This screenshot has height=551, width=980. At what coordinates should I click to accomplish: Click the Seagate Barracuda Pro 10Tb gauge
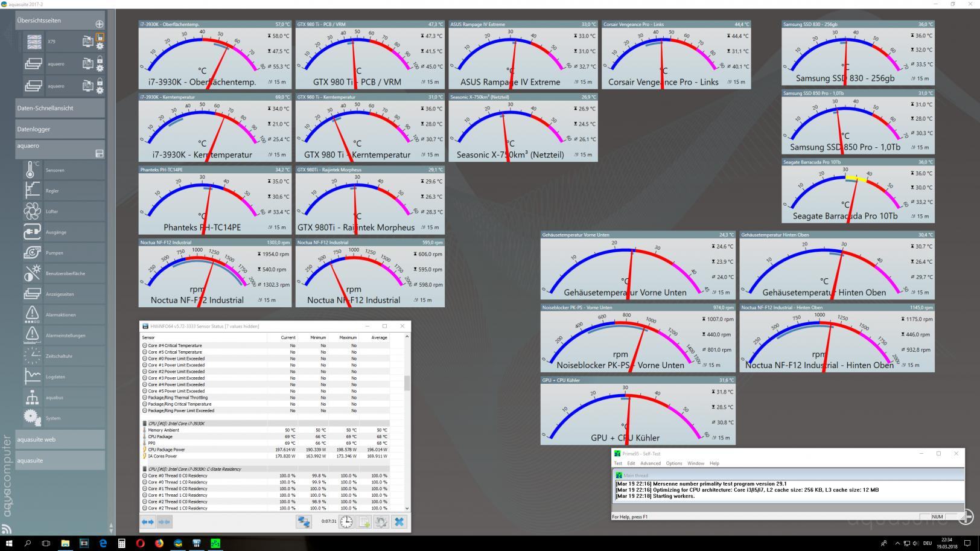tap(857, 191)
